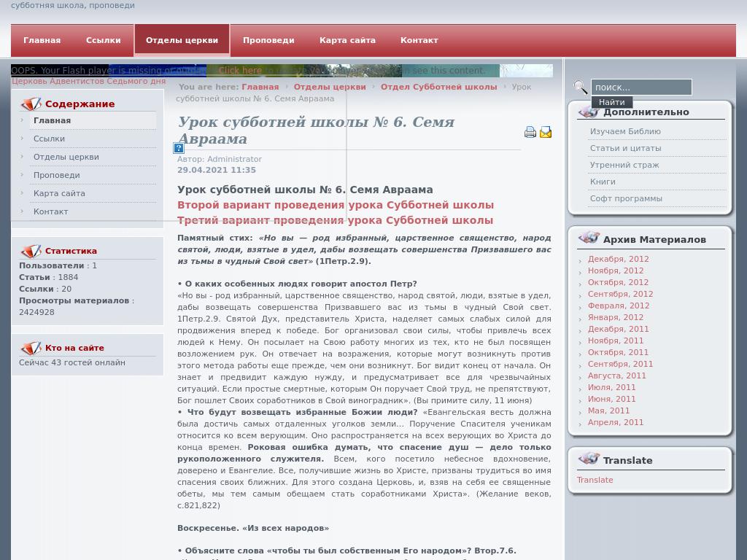The width and height of the screenshot is (747, 560).
Task: Click the icon next to Архив Материалов
Action: click(x=589, y=238)
